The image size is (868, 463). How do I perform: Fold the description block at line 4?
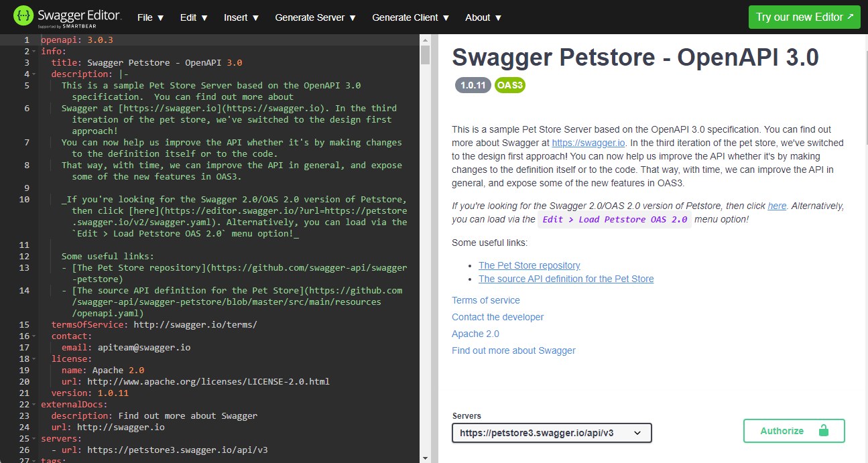tap(34, 74)
